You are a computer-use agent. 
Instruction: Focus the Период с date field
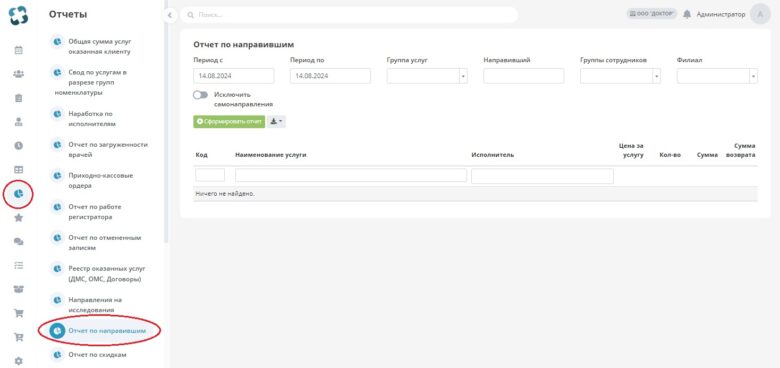pos(234,76)
